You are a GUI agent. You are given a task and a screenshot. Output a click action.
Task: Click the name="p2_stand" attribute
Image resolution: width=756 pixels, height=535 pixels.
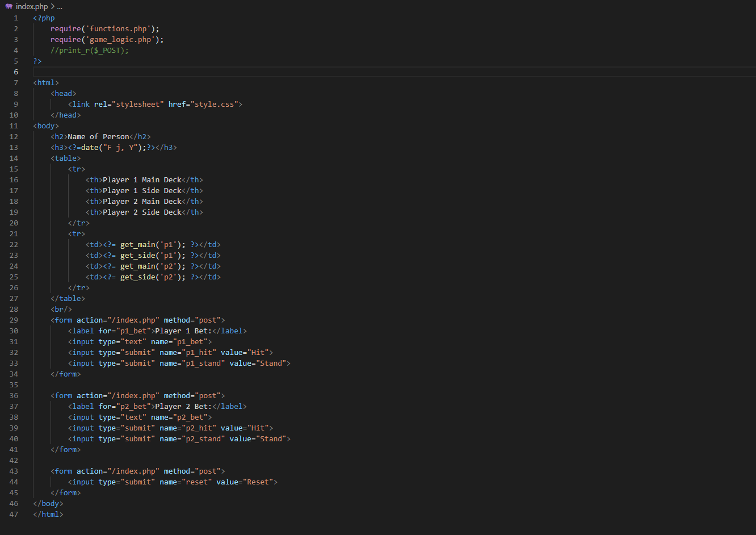point(192,438)
